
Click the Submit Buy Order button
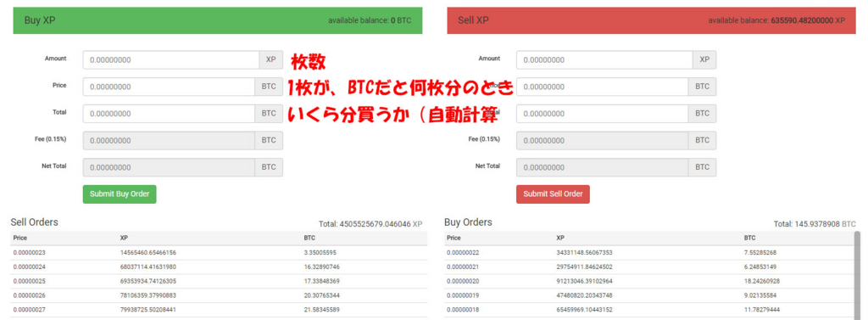(x=120, y=194)
